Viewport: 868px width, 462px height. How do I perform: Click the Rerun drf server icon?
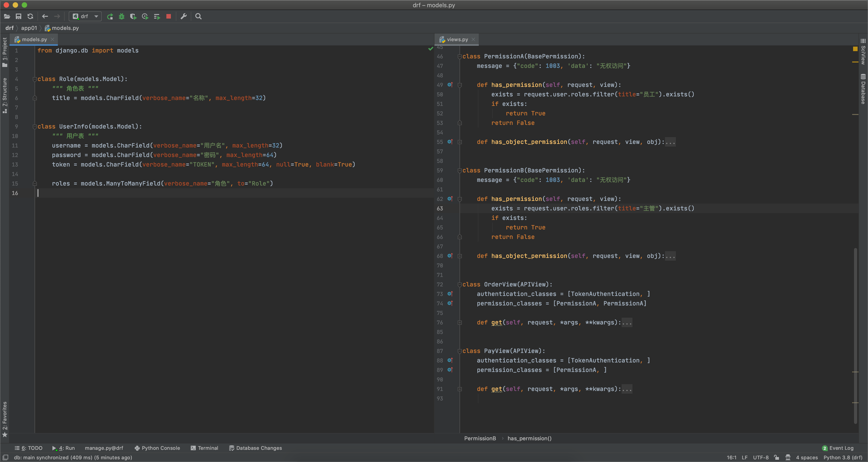tap(110, 16)
